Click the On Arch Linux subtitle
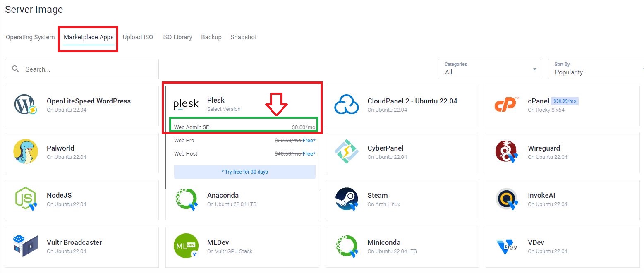The height and width of the screenshot is (273, 644). pyautogui.click(x=384, y=204)
